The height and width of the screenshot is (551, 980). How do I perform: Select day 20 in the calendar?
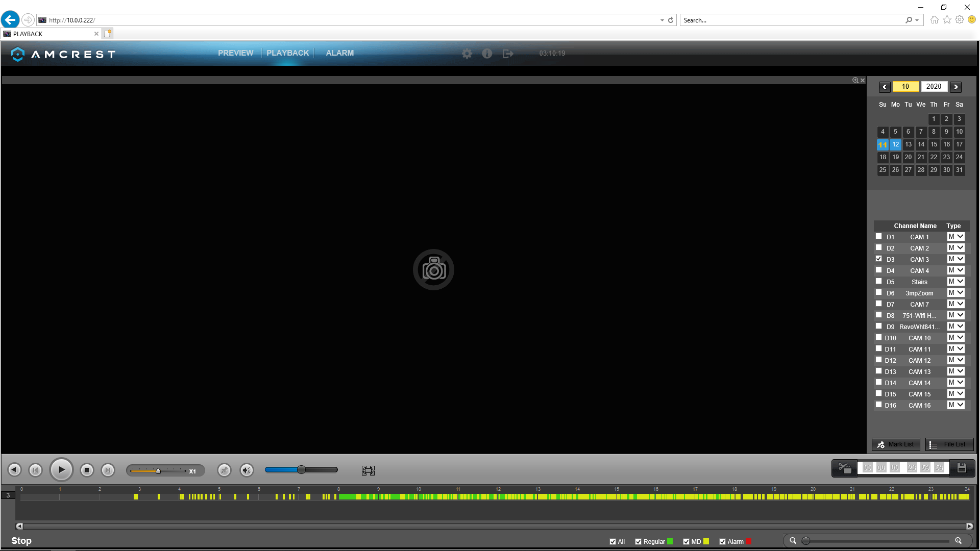(x=908, y=157)
